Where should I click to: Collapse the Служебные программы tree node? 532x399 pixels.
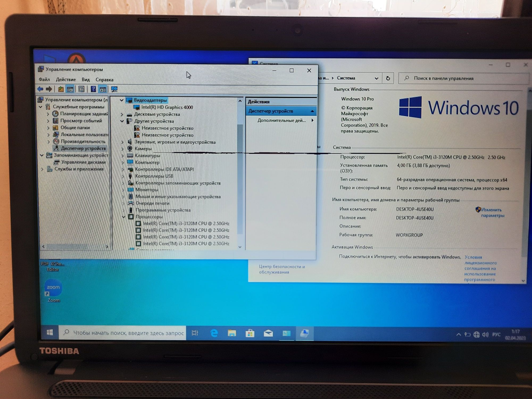click(41, 107)
